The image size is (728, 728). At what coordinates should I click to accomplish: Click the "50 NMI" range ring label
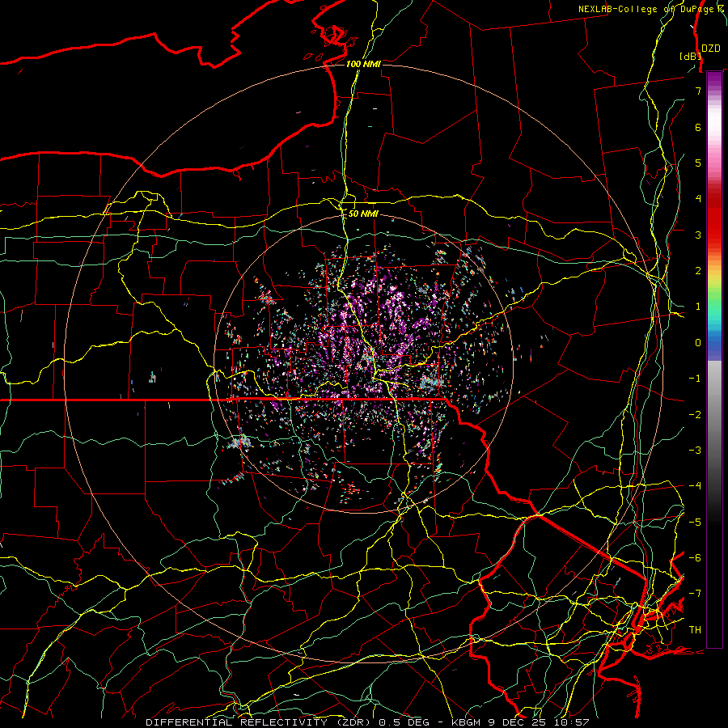pyautogui.click(x=363, y=214)
